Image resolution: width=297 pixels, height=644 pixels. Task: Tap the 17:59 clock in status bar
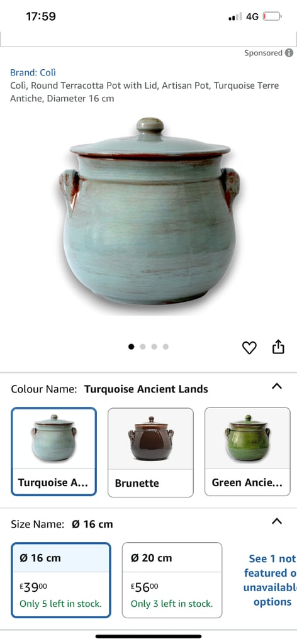pyautogui.click(x=41, y=16)
